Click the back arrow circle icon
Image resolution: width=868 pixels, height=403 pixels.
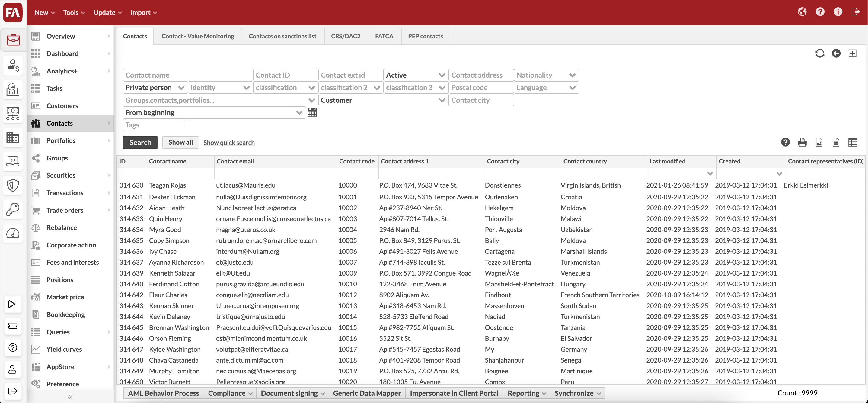click(x=836, y=53)
